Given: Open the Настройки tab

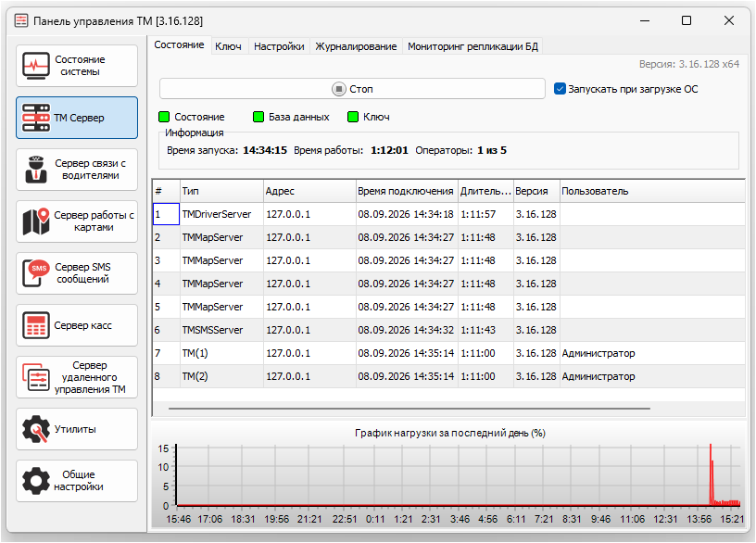Looking at the screenshot, I should click(x=279, y=46).
